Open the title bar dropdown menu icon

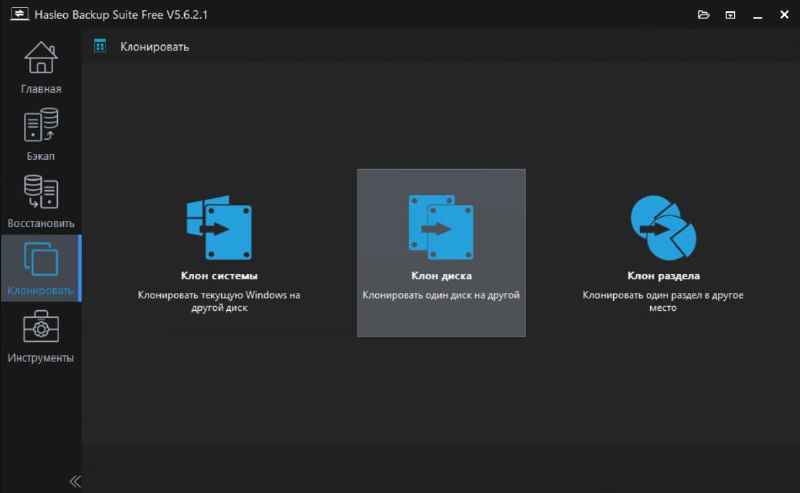730,15
